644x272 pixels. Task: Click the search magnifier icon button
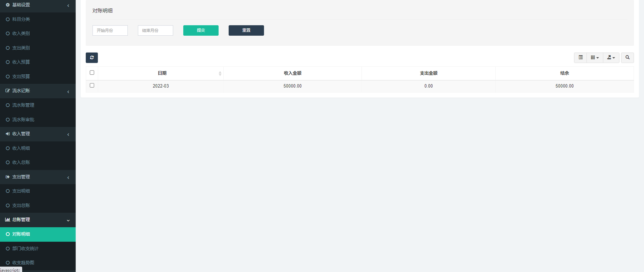pyautogui.click(x=627, y=57)
